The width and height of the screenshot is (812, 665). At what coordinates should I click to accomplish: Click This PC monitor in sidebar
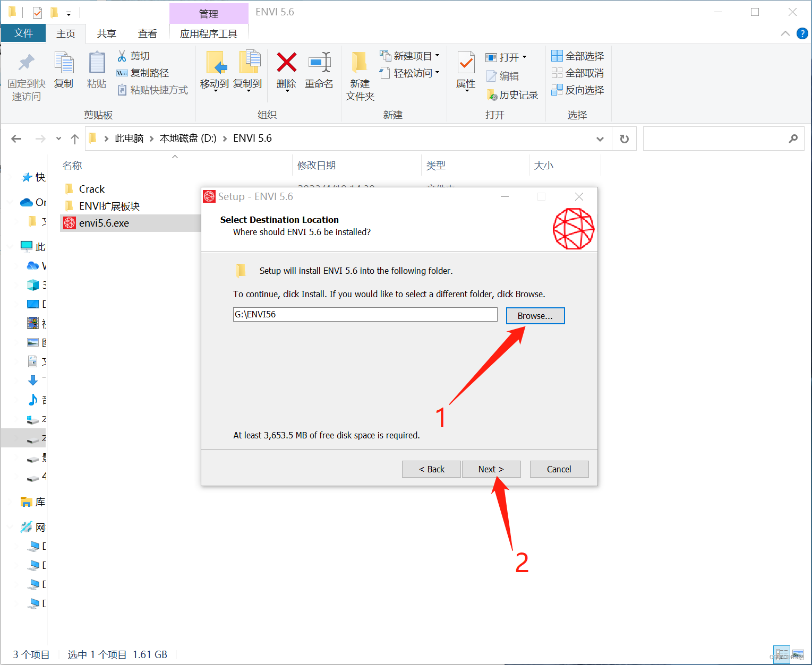[x=27, y=246]
